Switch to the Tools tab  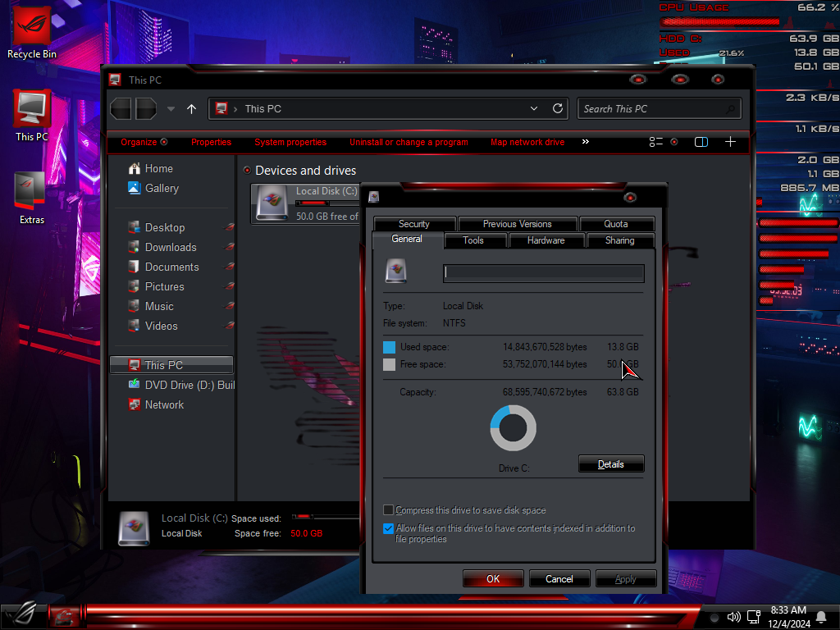tap(473, 240)
